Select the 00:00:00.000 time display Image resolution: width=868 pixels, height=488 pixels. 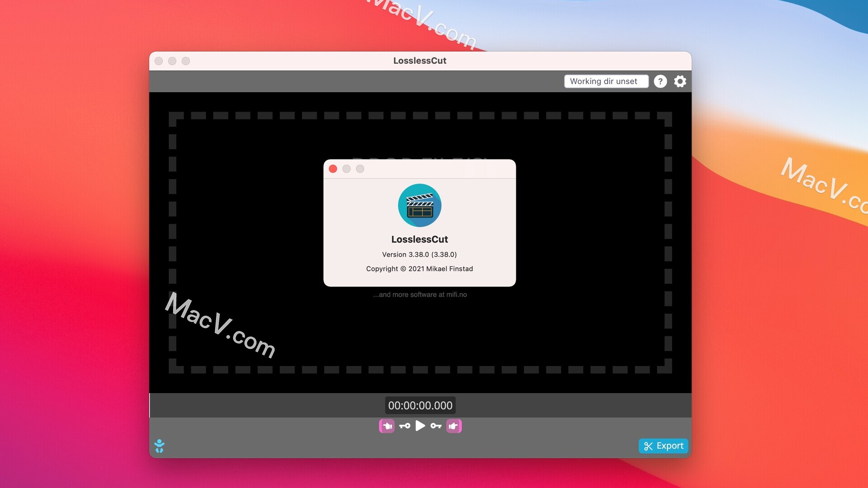420,405
